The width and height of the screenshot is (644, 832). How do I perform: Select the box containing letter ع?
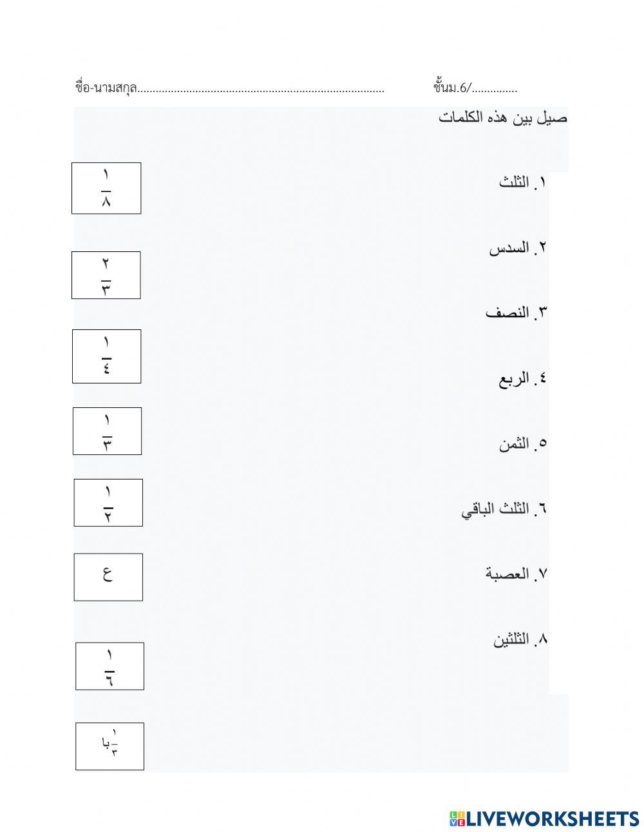(108, 577)
